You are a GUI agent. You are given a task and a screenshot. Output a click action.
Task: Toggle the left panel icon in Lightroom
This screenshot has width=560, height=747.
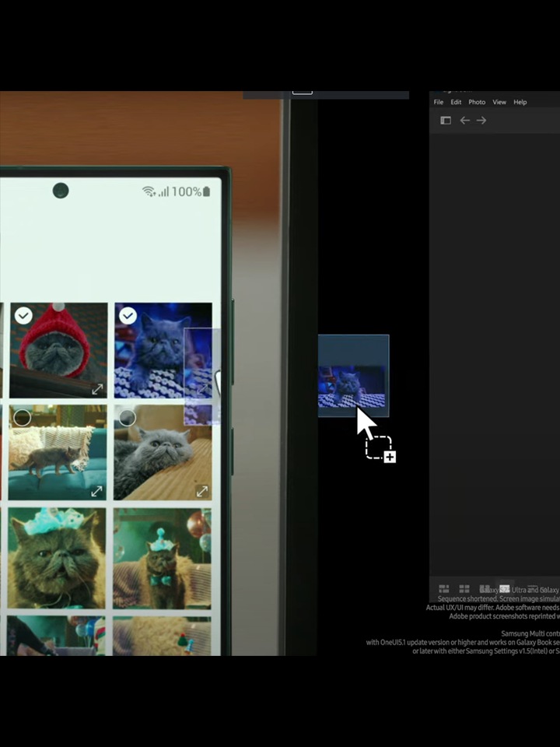(x=446, y=121)
